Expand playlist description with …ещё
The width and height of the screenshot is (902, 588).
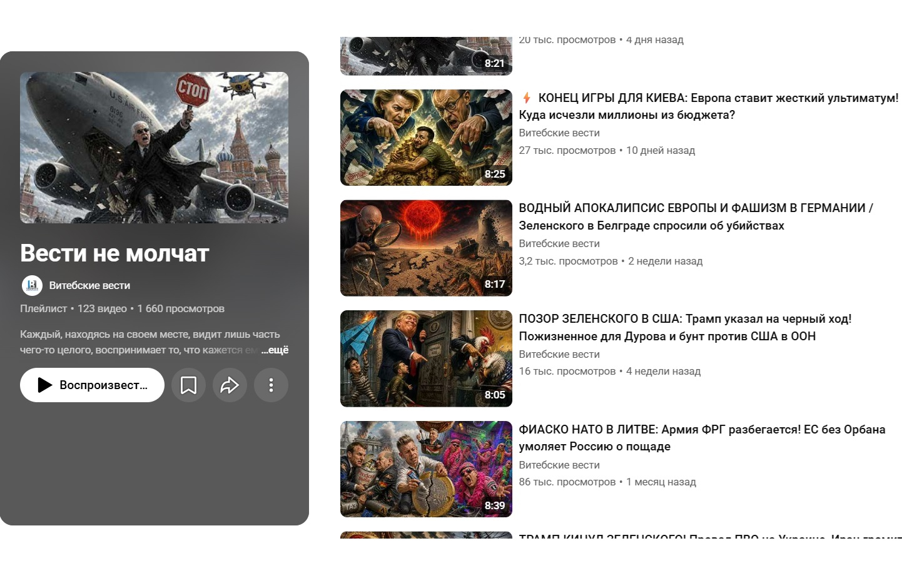tap(275, 350)
